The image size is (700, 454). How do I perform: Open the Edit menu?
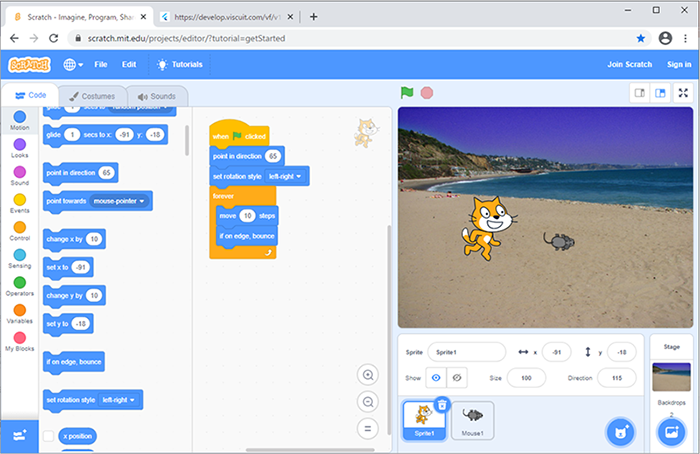click(129, 65)
